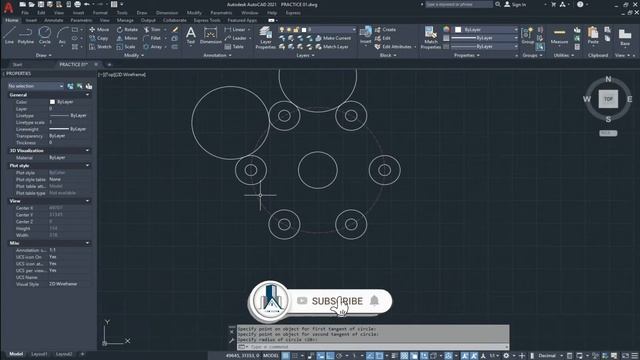Switch to Layout1 tab

[39, 354]
